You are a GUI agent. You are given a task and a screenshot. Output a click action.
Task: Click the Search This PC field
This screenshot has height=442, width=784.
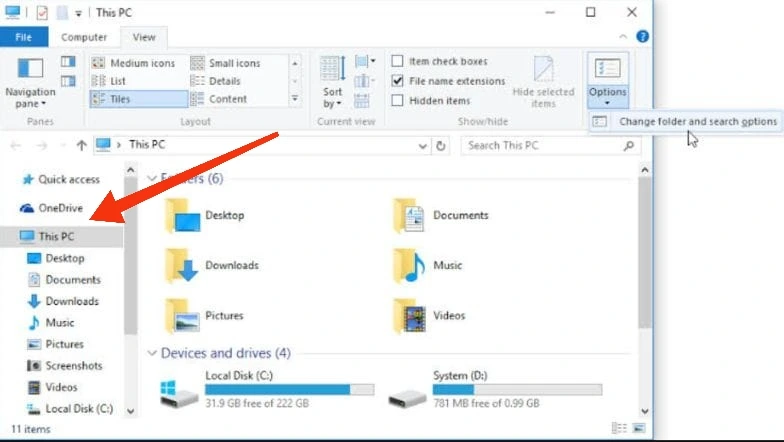click(x=550, y=146)
